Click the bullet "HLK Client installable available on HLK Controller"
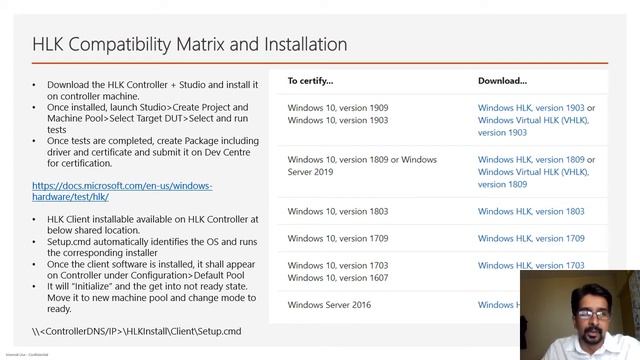The width and height of the screenshot is (640, 360). (153, 224)
